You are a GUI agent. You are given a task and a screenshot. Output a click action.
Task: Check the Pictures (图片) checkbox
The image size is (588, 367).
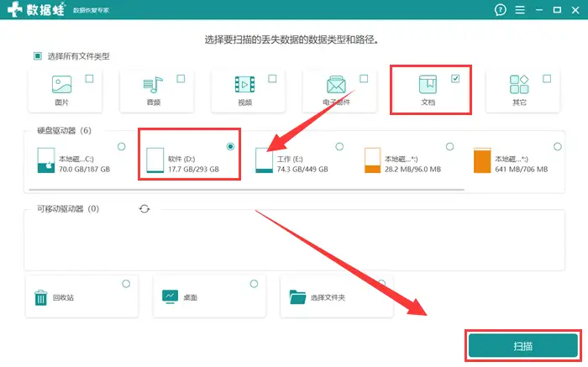coord(89,79)
